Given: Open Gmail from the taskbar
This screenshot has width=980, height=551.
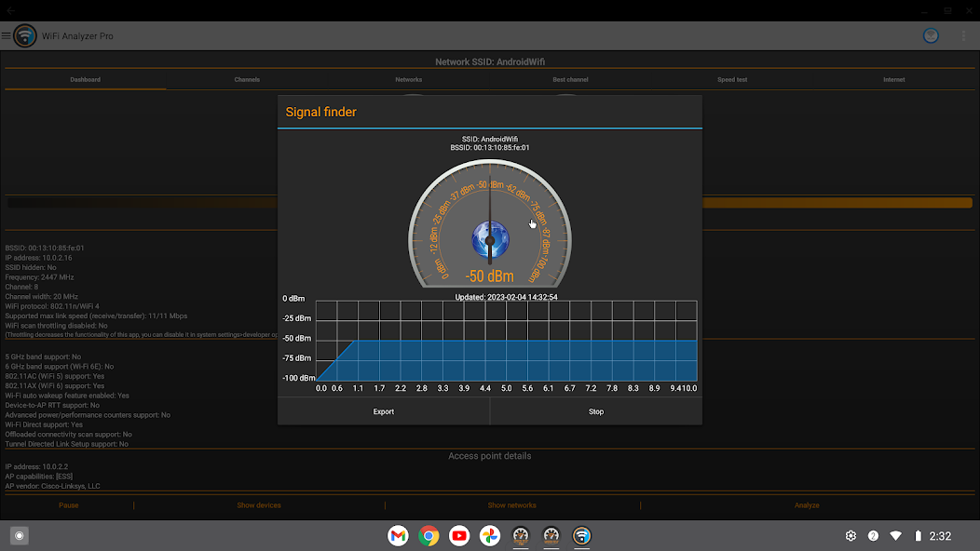Looking at the screenshot, I should 398,536.
